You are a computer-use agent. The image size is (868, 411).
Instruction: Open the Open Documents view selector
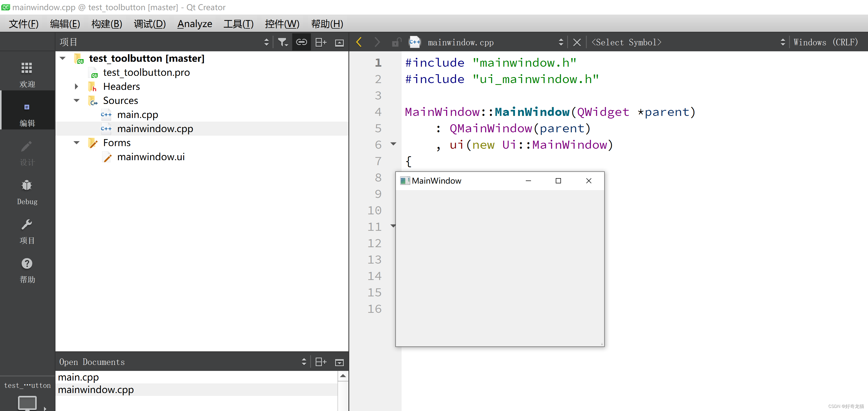click(304, 362)
